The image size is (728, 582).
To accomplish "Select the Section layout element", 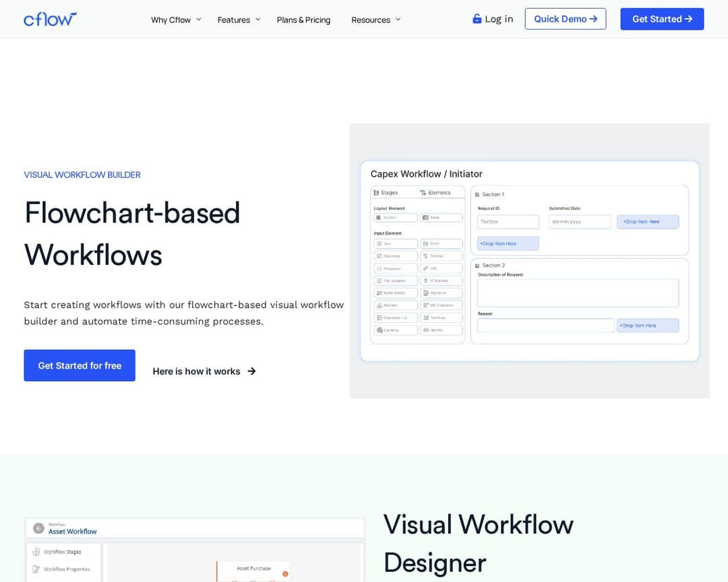I will [x=396, y=218].
